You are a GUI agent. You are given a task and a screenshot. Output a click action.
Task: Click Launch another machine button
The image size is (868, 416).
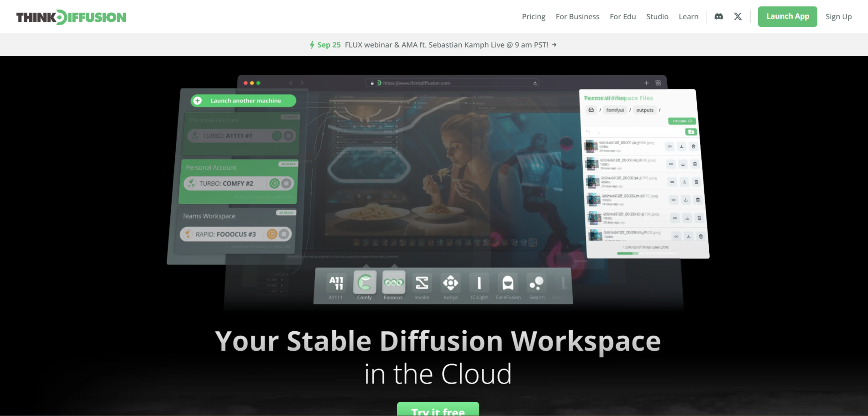[243, 100]
